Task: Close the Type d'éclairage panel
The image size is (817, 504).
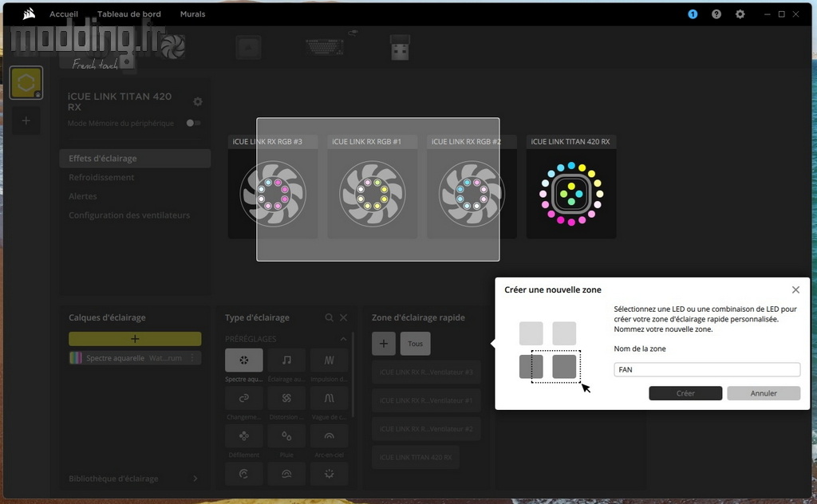Action: pyautogui.click(x=343, y=317)
